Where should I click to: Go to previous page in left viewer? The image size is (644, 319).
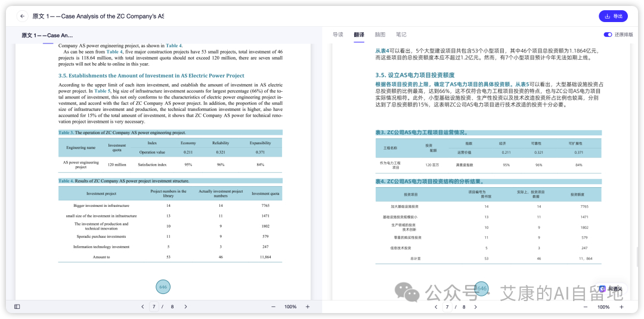point(143,306)
